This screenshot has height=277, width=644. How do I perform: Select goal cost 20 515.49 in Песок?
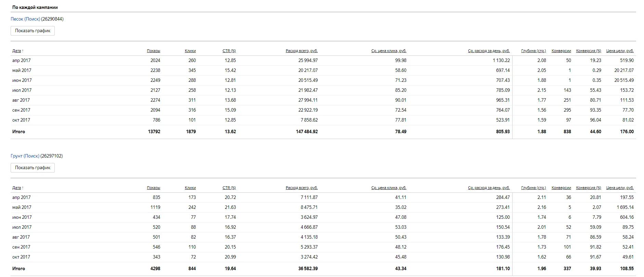point(624,80)
